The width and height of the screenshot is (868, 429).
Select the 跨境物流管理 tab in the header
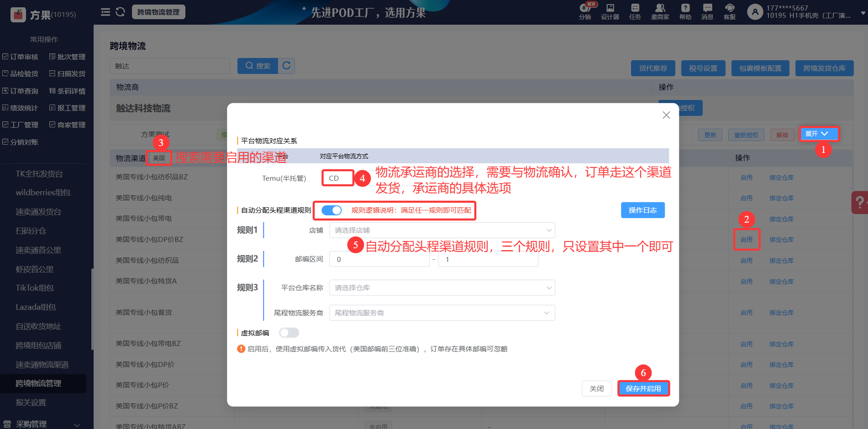tap(158, 12)
